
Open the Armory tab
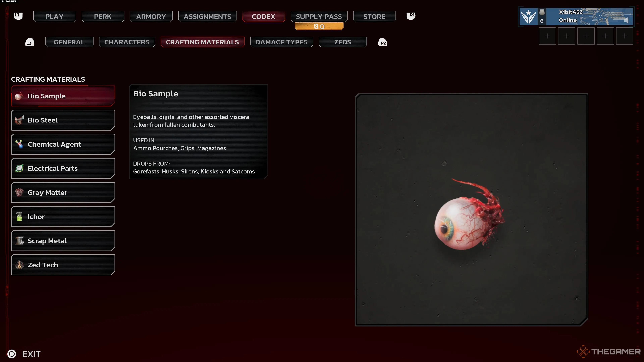(x=151, y=16)
